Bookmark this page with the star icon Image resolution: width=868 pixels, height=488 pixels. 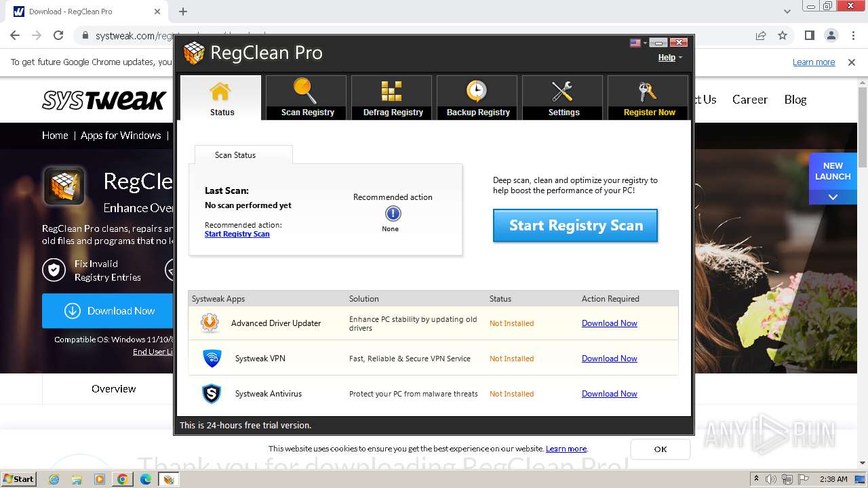click(783, 35)
